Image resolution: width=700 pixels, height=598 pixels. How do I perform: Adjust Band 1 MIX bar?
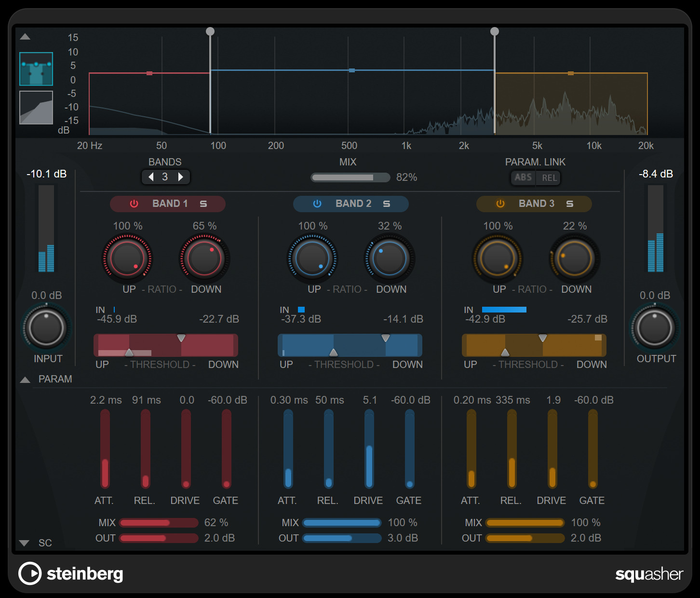(159, 523)
